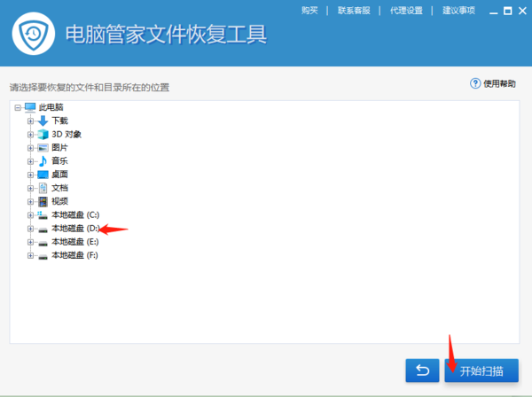The height and width of the screenshot is (397, 532).
Task: Select the 3D 对象 cube icon
Action: coord(43,134)
